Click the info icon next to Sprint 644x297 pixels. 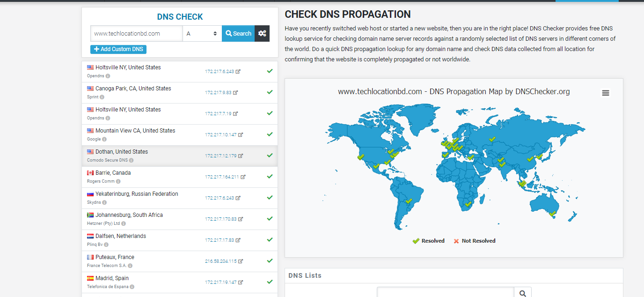coord(102,97)
